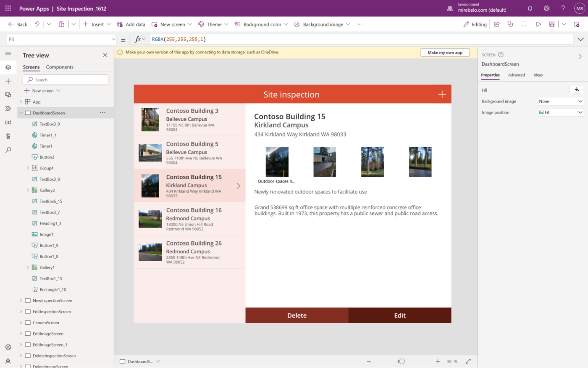The width and height of the screenshot is (588, 368).
Task: Click Make my own app button
Action: click(x=445, y=53)
